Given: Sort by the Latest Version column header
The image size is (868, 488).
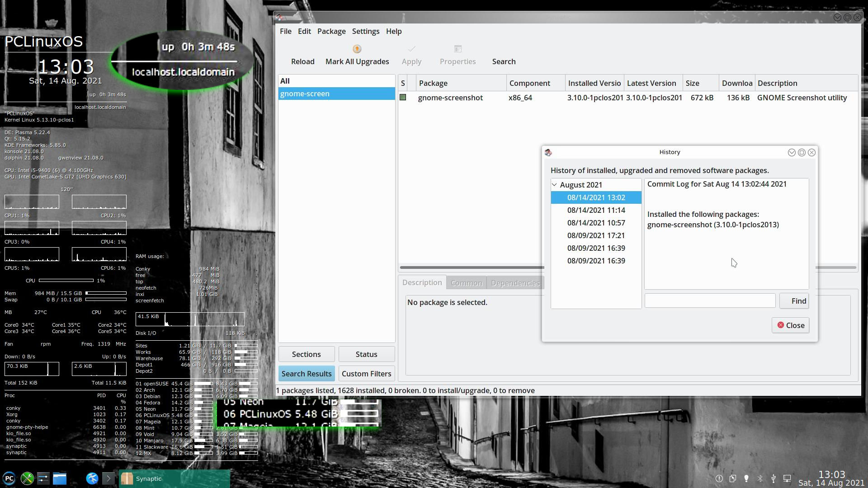Looking at the screenshot, I should pos(653,83).
